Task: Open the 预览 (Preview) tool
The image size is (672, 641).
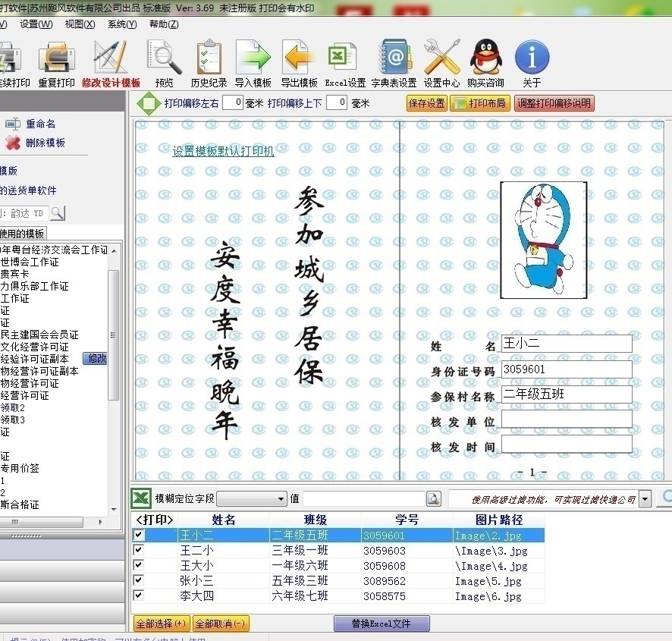Action: (x=162, y=61)
